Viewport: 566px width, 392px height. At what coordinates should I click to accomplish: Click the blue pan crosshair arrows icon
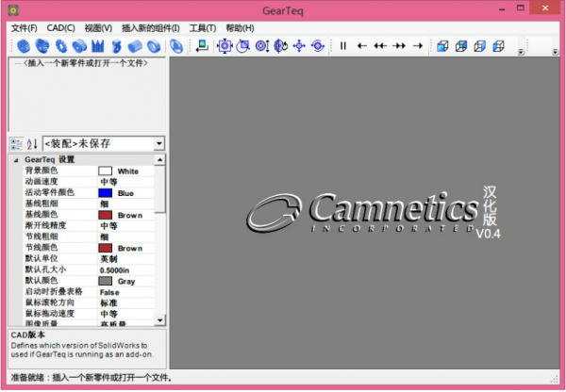coord(299,45)
